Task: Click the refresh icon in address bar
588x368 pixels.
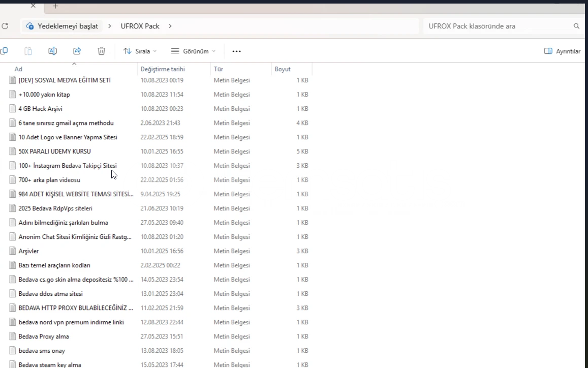Action: 5,26
